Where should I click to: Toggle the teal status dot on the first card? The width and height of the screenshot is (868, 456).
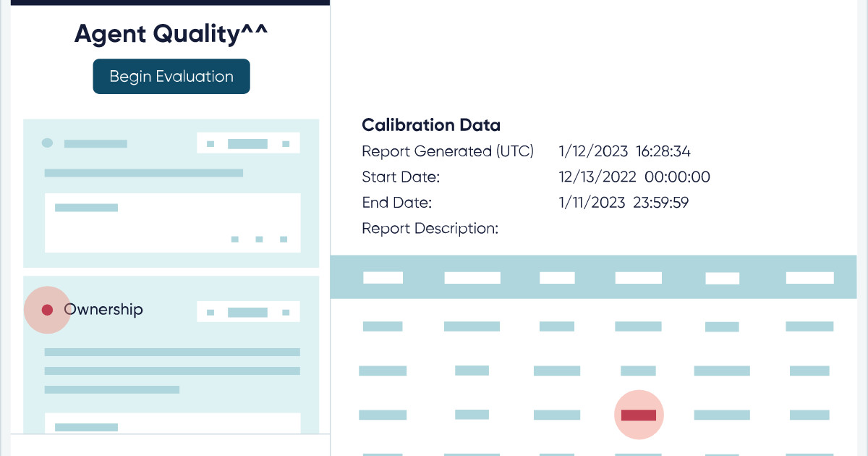[47, 143]
